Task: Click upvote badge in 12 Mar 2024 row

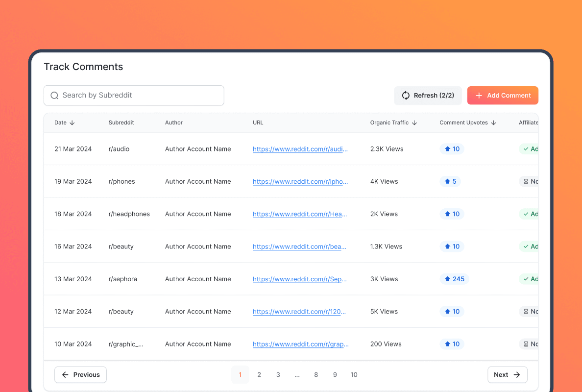Action: (452, 312)
